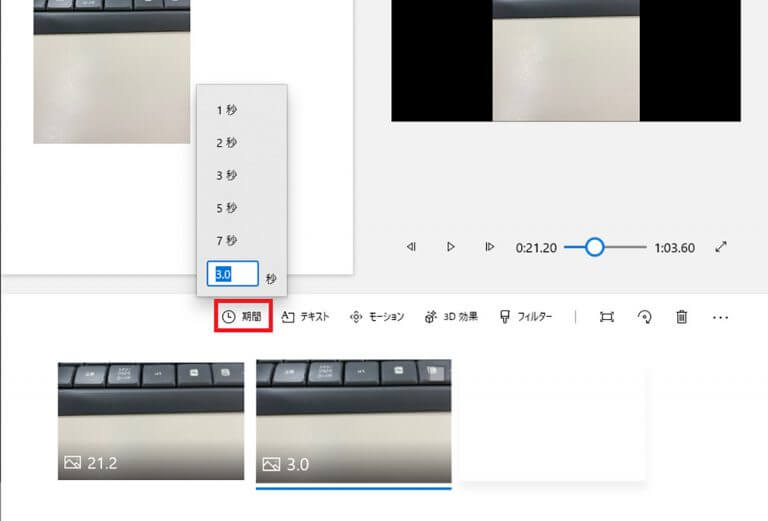This screenshot has height=521, width=768.
Task: Open the テキスト text tool
Action: (305, 317)
